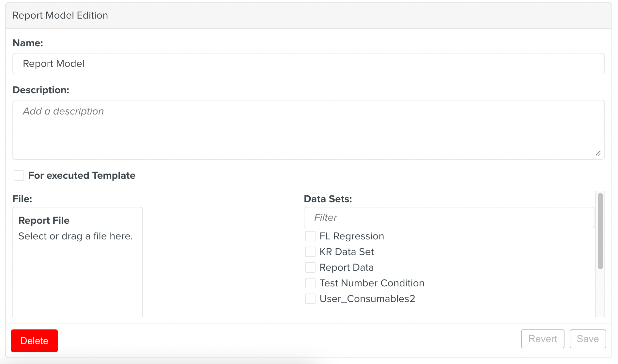Click 'Select or drag a file here' text
Image resolution: width=618 pixels, height=364 pixels.
tap(75, 236)
